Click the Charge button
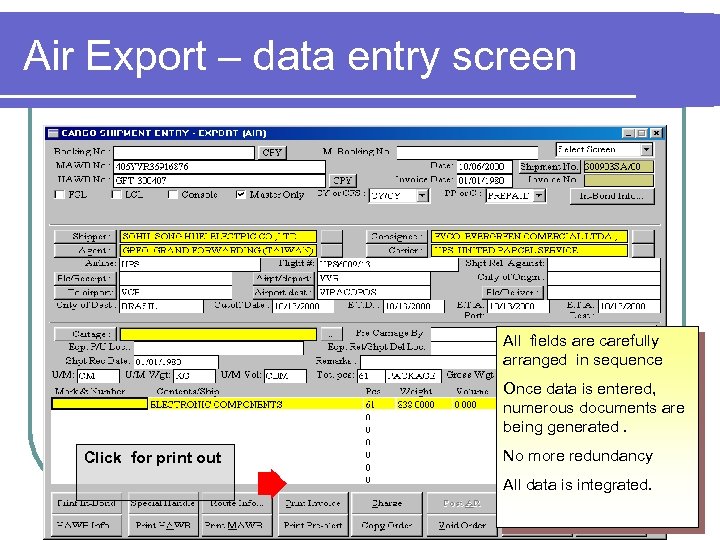Image resolution: width=720 pixels, height=540 pixels. click(387, 503)
